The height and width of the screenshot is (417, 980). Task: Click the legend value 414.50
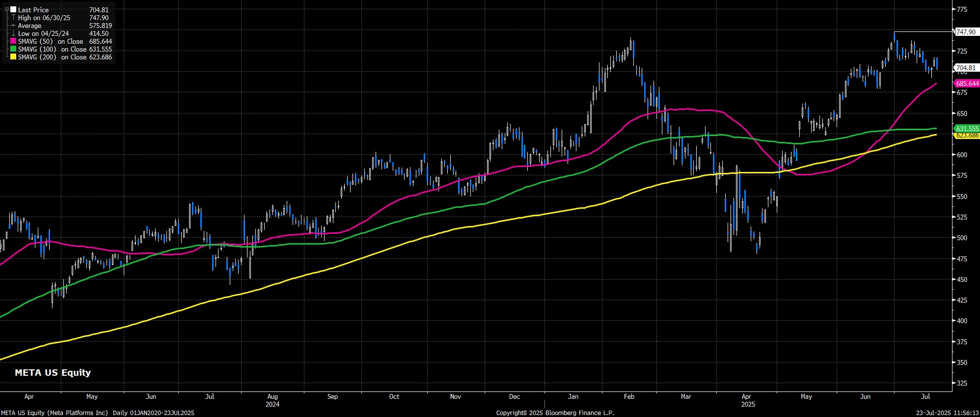(99, 33)
